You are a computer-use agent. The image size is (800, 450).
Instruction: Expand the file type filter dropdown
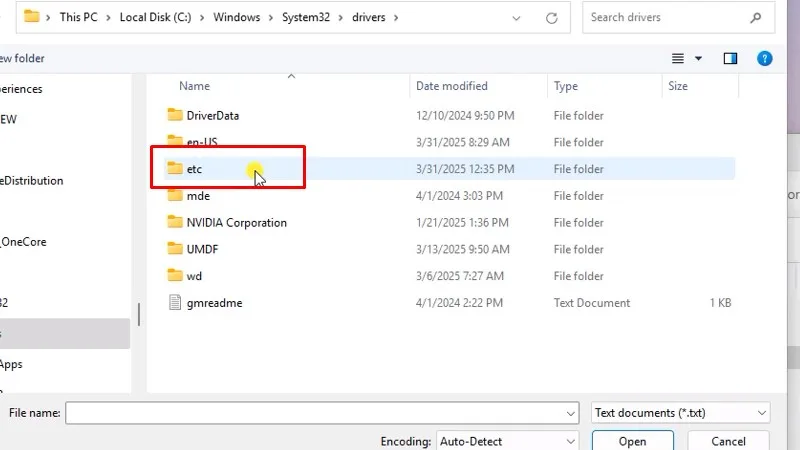pos(763,412)
